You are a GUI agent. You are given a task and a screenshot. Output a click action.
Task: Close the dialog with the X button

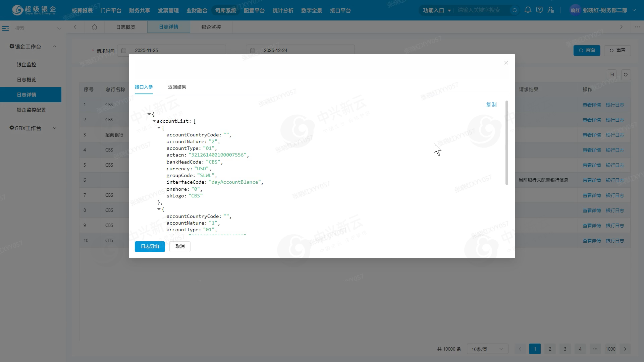click(506, 63)
